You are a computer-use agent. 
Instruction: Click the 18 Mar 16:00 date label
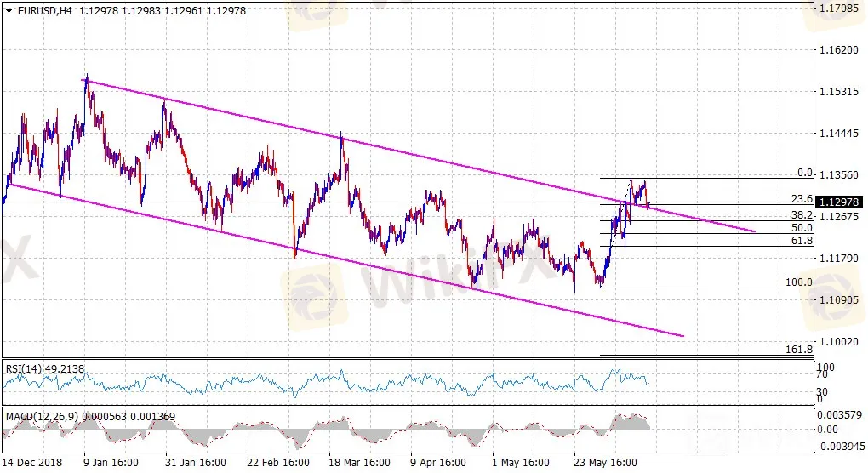tap(359, 463)
